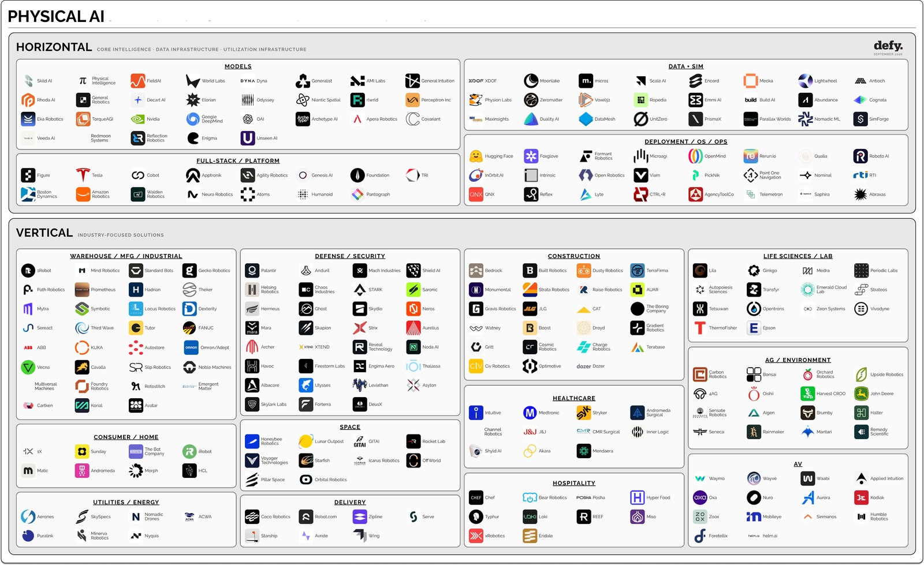Click the "MODELS" section heading
This screenshot has width=924, height=565.
(238, 66)
